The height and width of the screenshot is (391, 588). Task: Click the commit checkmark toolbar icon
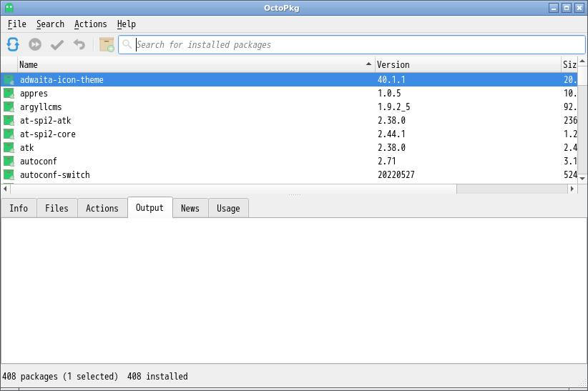[x=57, y=44]
